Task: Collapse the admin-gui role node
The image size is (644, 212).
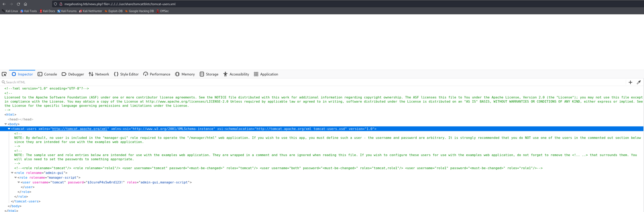Action: (12, 173)
